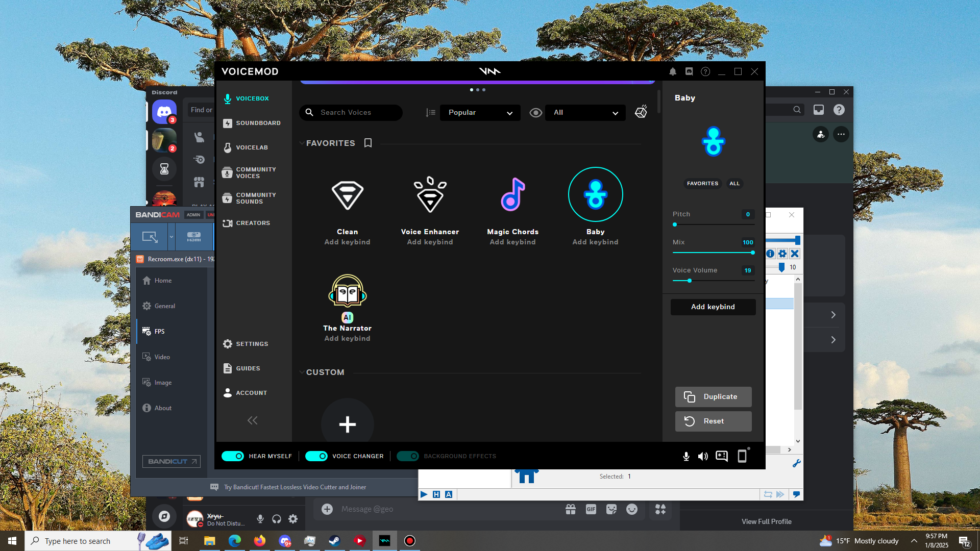This screenshot has width=980, height=551.
Task: Adjust the Voice Volume slider
Action: point(690,281)
